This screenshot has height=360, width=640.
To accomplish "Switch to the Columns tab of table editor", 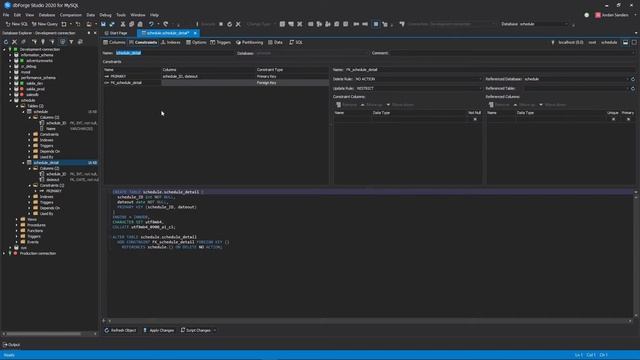I will tap(114, 42).
